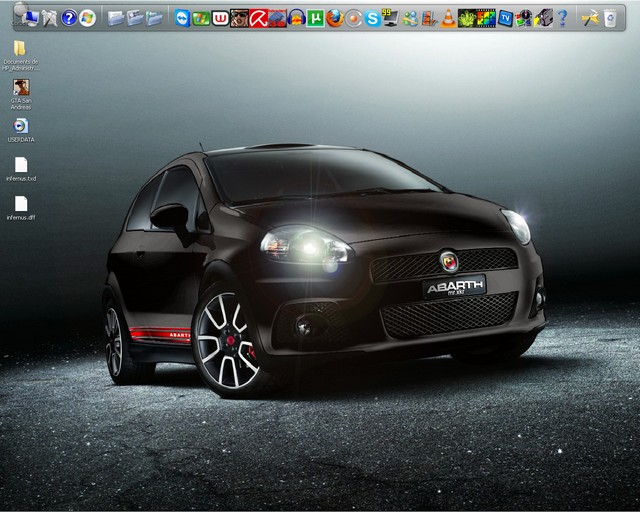
Task: Launch uTorrent from the dock
Action: 316,18
